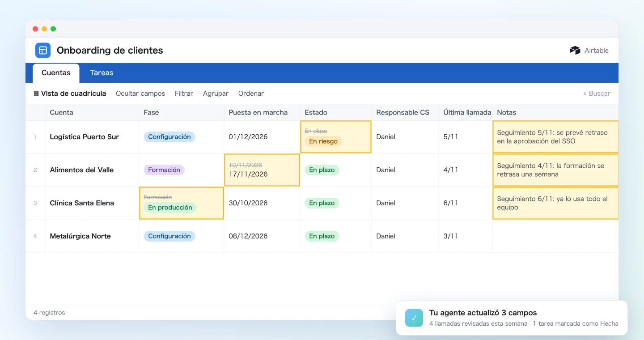
Task: Click the En producción phase tag
Action: tap(170, 208)
